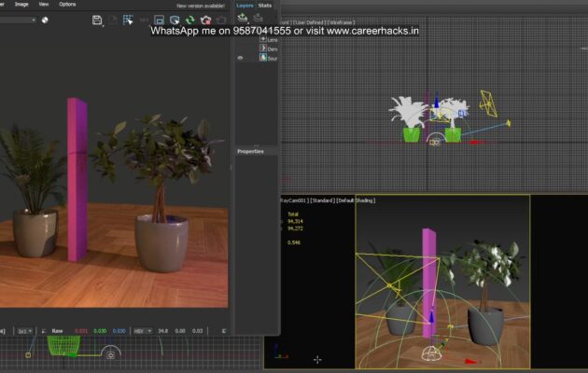Click the load layer icon in Layers panel
This screenshot has height=373, width=588.
click(243, 18)
